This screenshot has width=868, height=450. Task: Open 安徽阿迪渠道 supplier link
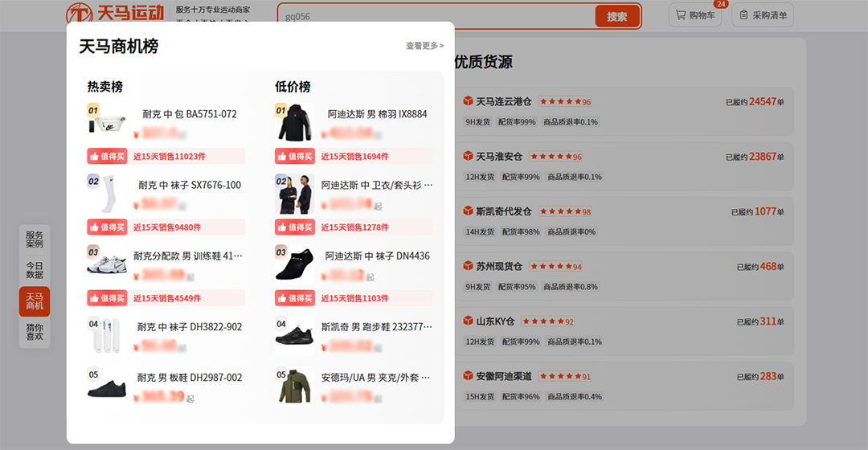503,376
